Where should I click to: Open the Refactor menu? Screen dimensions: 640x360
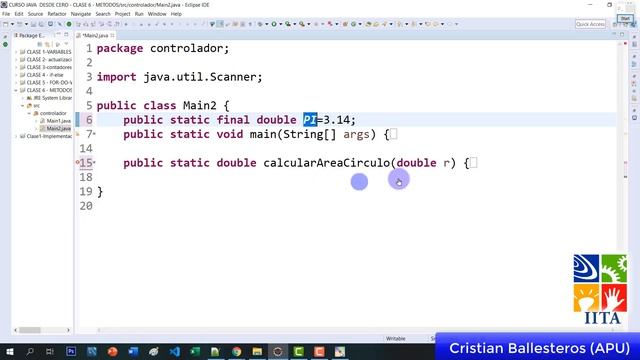[x=57, y=14]
